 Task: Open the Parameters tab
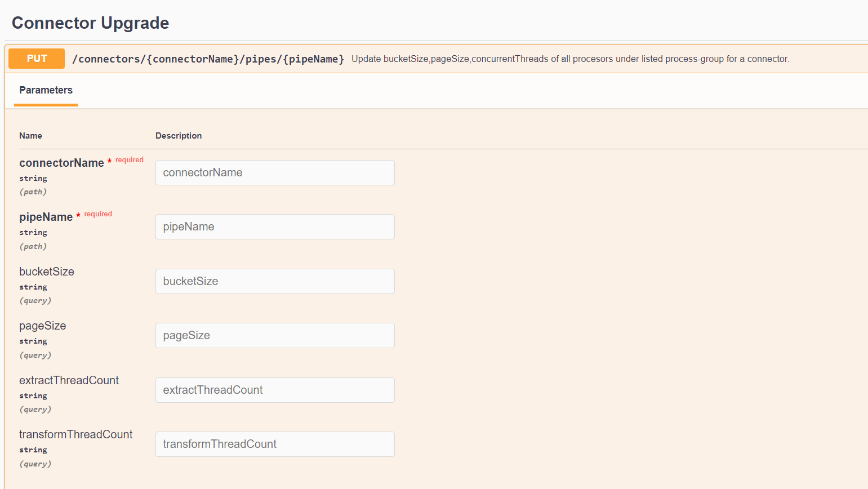coord(46,90)
